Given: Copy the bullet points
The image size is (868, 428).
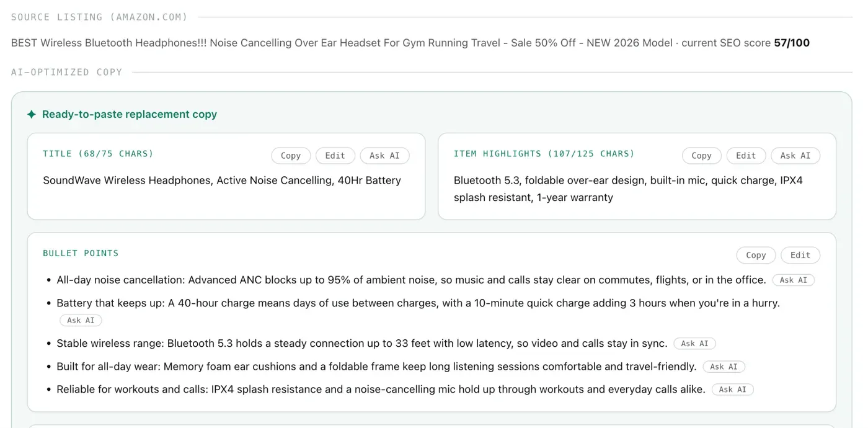Looking at the screenshot, I should 756,255.
